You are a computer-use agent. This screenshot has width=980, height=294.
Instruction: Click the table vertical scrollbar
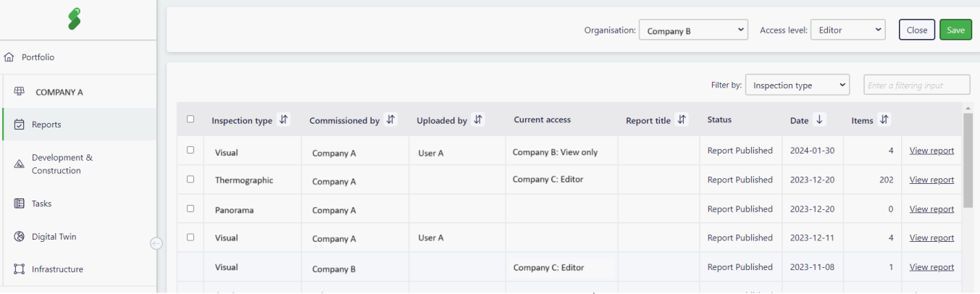(968, 160)
